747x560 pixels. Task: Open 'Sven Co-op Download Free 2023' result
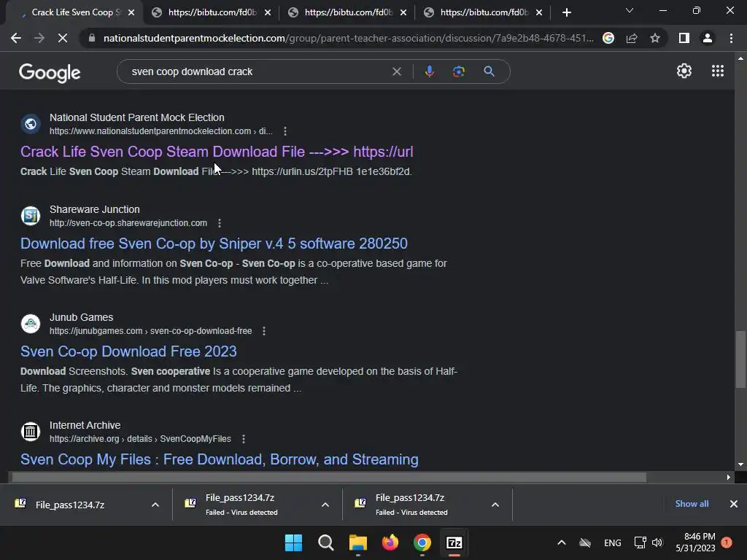[128, 351]
